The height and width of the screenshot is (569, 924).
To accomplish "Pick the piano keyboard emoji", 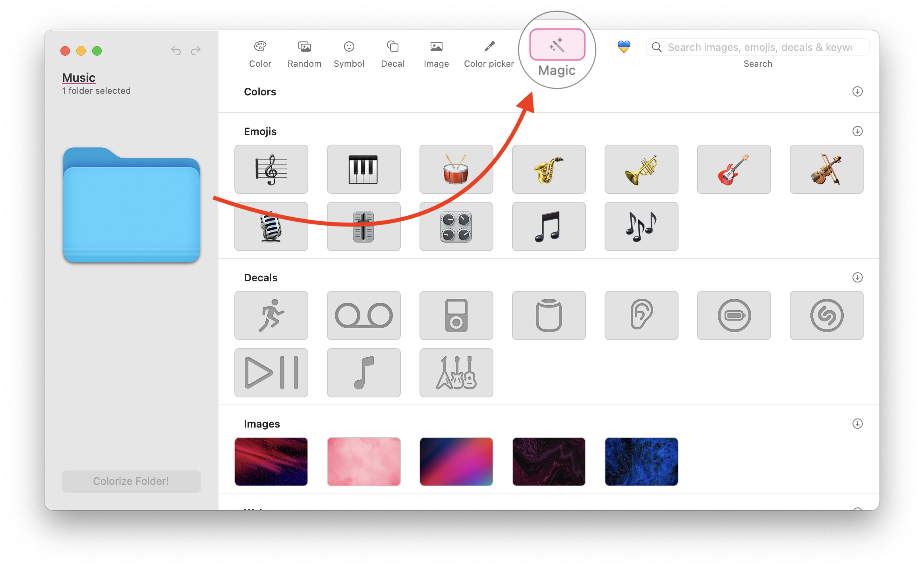I will [363, 169].
